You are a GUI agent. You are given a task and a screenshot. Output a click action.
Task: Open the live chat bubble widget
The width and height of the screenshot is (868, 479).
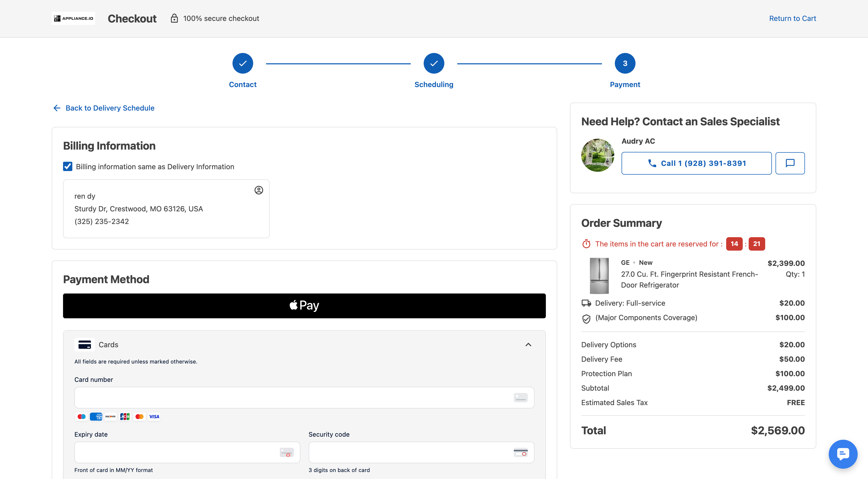pos(843,454)
